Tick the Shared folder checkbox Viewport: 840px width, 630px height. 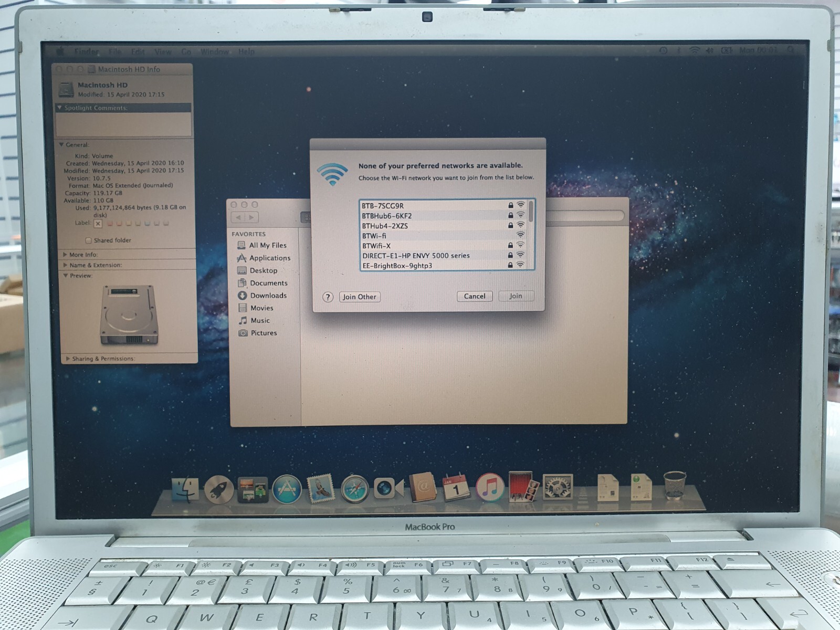tap(88, 240)
